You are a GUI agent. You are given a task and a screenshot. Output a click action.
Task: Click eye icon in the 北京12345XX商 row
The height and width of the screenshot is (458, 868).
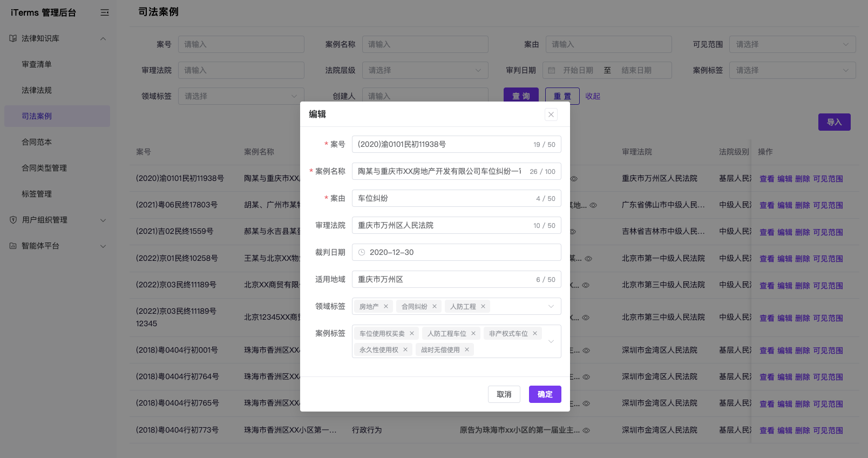(x=586, y=318)
